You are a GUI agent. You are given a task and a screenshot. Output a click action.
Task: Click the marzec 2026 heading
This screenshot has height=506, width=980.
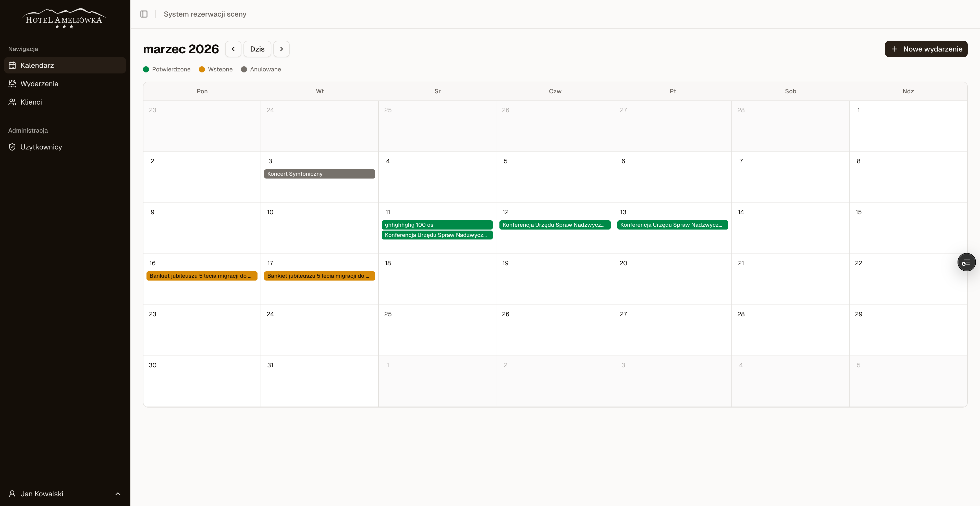[x=181, y=49]
